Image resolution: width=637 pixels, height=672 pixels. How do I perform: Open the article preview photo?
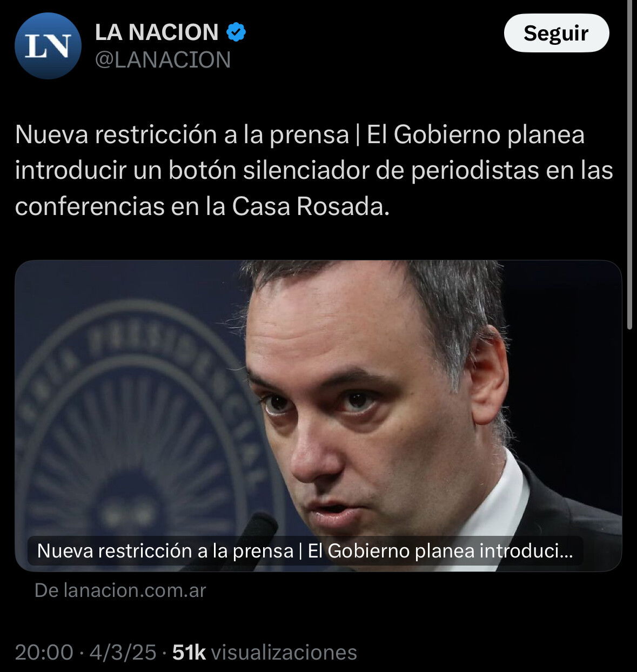click(x=318, y=416)
